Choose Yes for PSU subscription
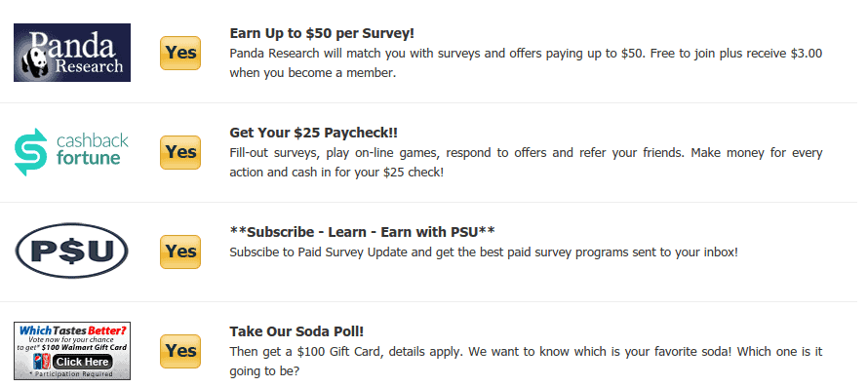Image resolution: width=868 pixels, height=387 pixels. tap(180, 252)
